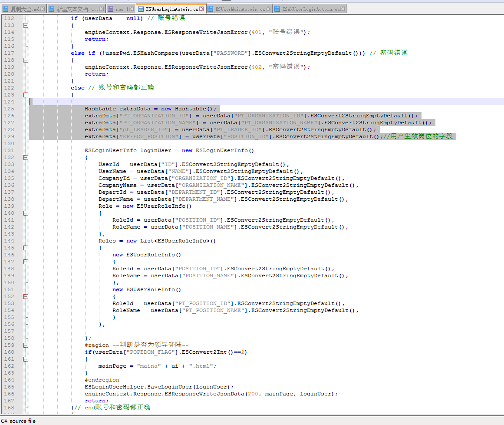The height and width of the screenshot is (425, 504).
Task: Click the file icon on the 新建文本文档.txt tab
Action: point(51,9)
